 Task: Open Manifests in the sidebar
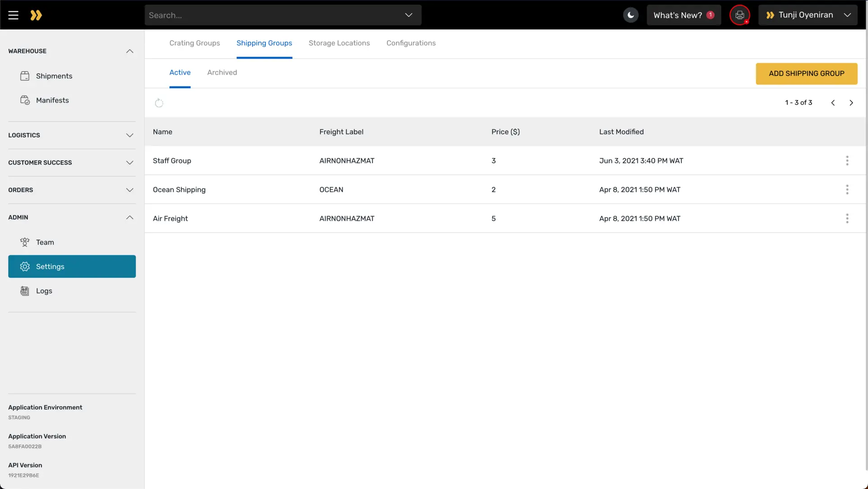[x=72, y=100]
